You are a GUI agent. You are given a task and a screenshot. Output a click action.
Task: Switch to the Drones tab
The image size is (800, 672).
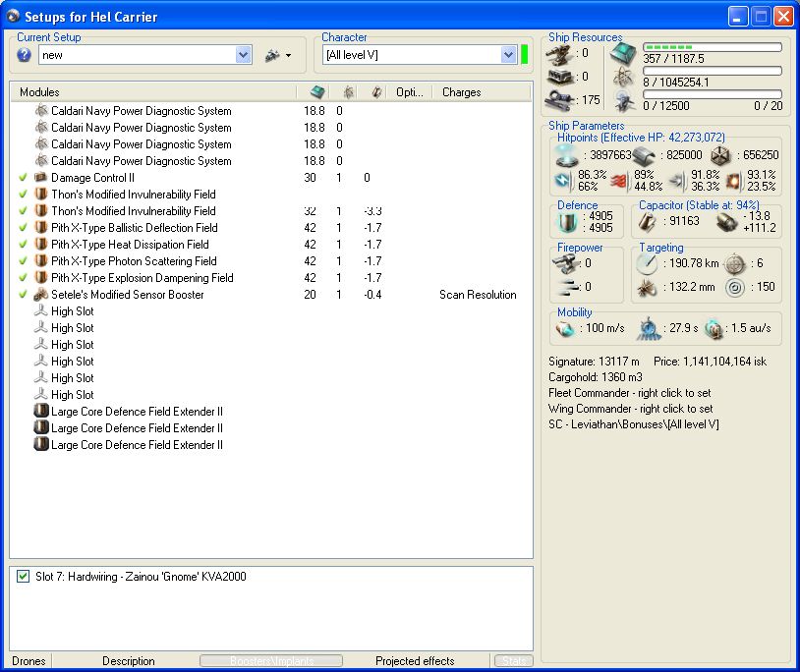pos(29,661)
